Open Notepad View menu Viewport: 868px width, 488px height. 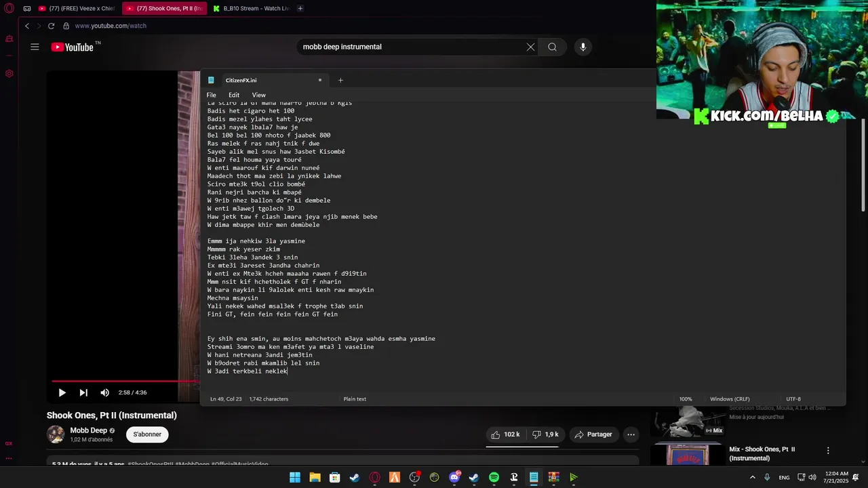(x=259, y=95)
